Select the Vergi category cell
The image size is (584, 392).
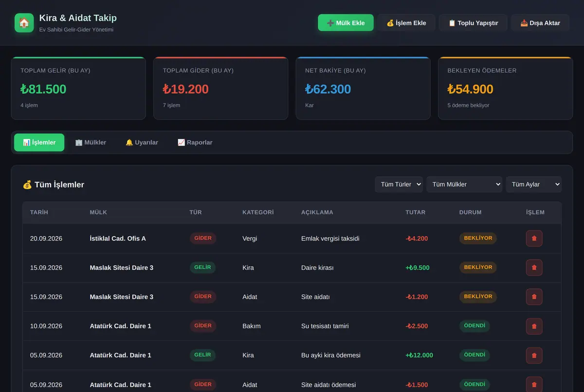click(250, 238)
